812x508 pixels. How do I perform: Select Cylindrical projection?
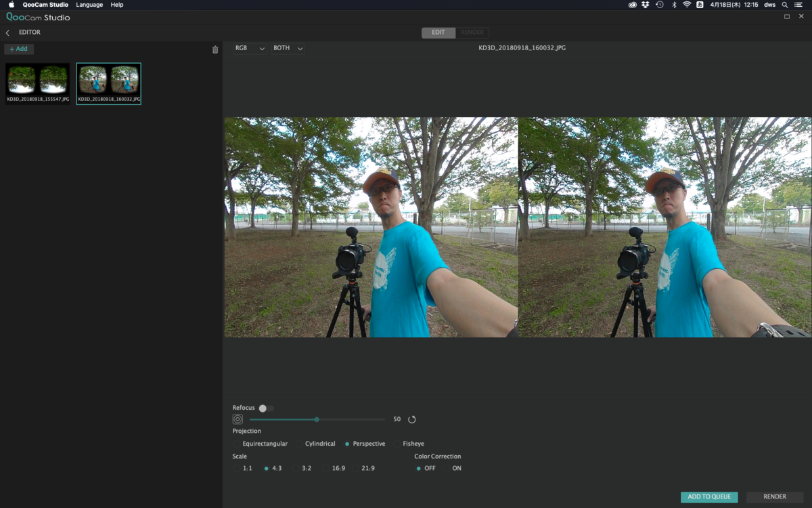(316, 444)
